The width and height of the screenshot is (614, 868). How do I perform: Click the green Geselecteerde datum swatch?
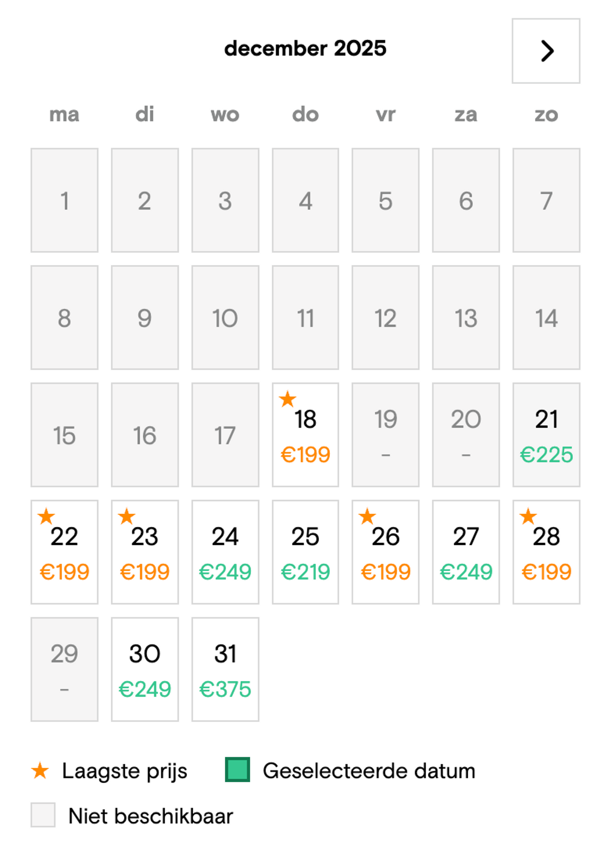coord(237,769)
